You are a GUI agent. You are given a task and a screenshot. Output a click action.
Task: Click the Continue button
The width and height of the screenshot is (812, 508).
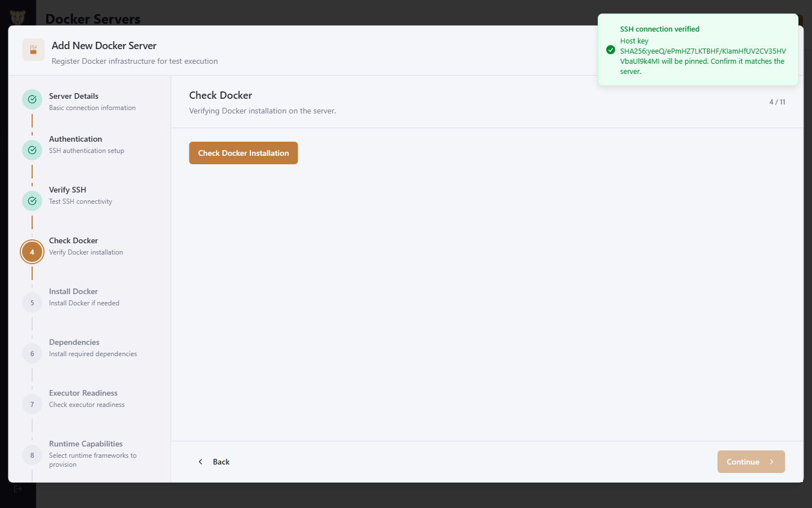coord(751,462)
